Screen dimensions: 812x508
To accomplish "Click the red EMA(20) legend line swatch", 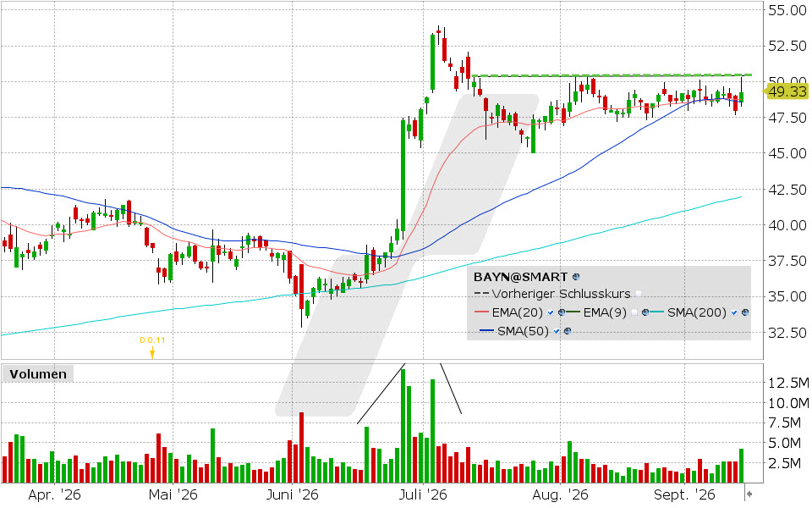I will pos(481,312).
